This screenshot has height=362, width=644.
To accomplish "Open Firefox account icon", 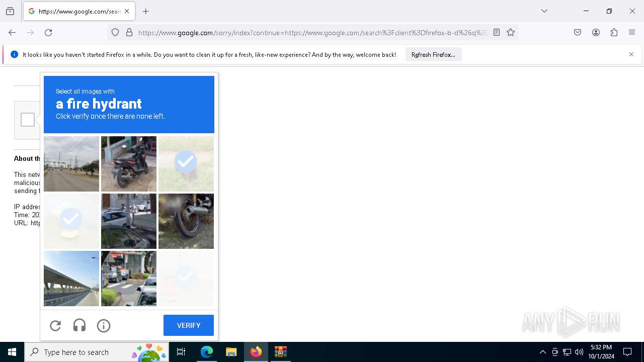I will [596, 33].
